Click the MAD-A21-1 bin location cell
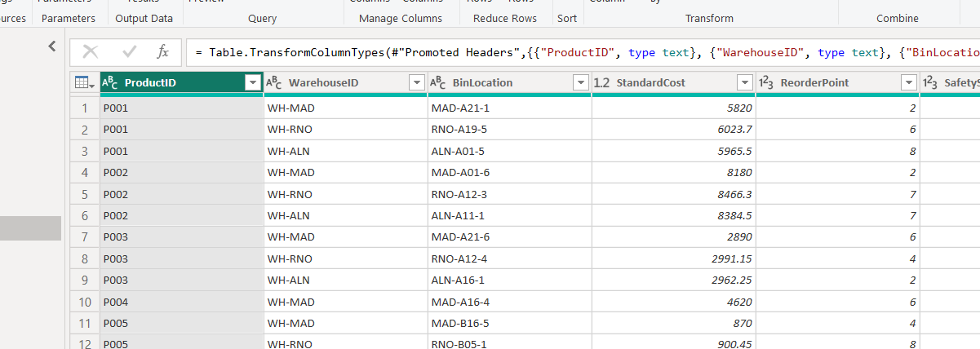The width and height of the screenshot is (980, 349). [x=509, y=108]
